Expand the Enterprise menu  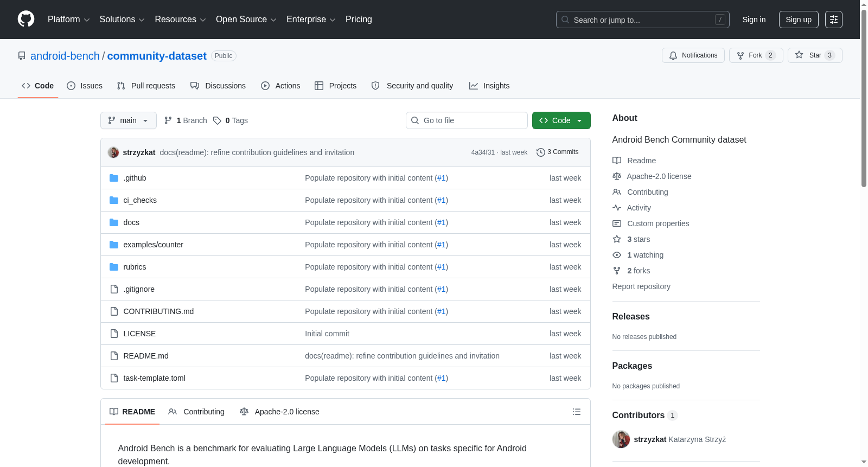click(x=311, y=20)
